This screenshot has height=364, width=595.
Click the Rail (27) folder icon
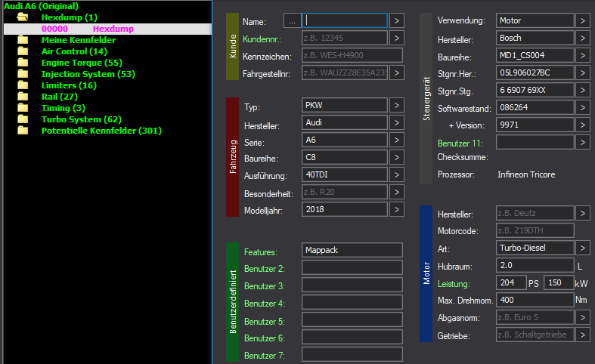[23, 97]
